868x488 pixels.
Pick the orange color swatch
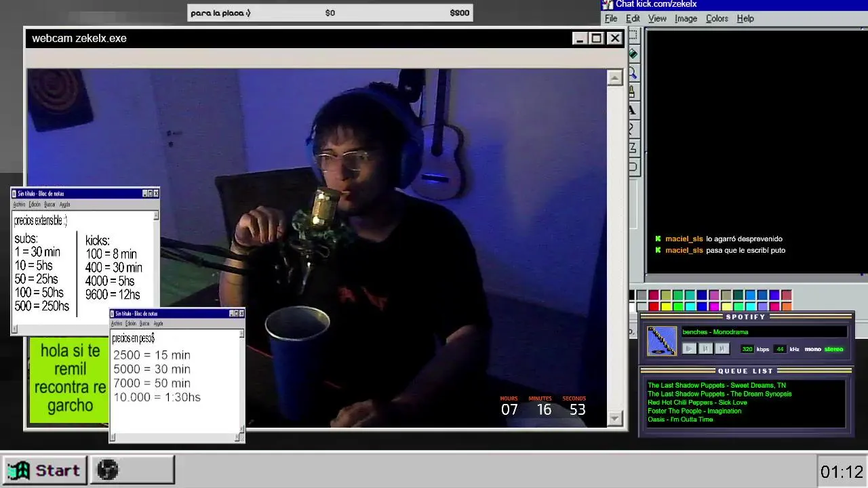[787, 307]
